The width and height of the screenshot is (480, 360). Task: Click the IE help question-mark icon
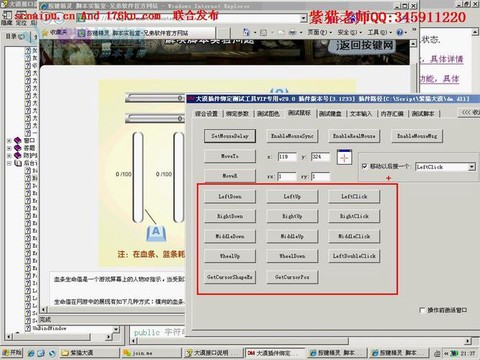point(400,32)
